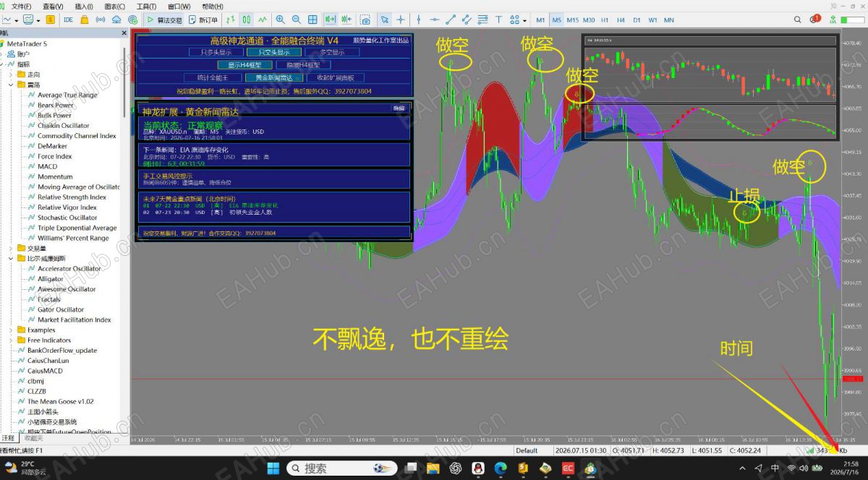868x480 pixels.
Task: Open the taskbar 搜索 search box
Action: point(341,468)
